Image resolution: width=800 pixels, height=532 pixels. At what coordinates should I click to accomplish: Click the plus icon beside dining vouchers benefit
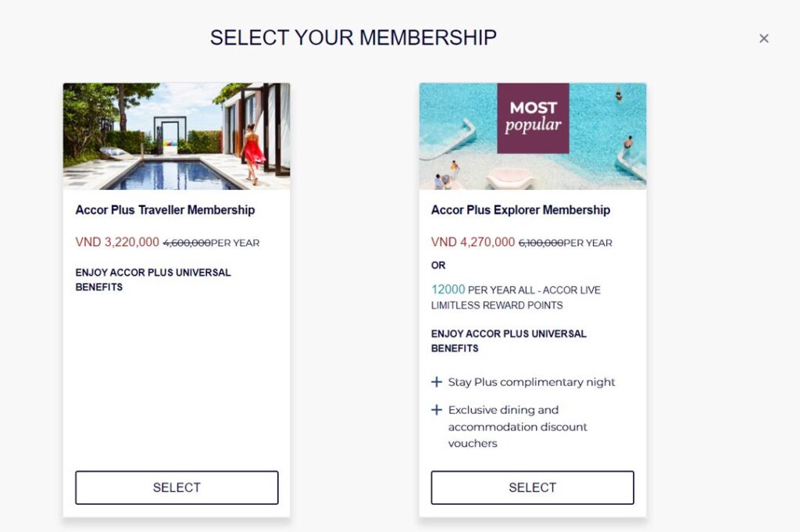435,409
